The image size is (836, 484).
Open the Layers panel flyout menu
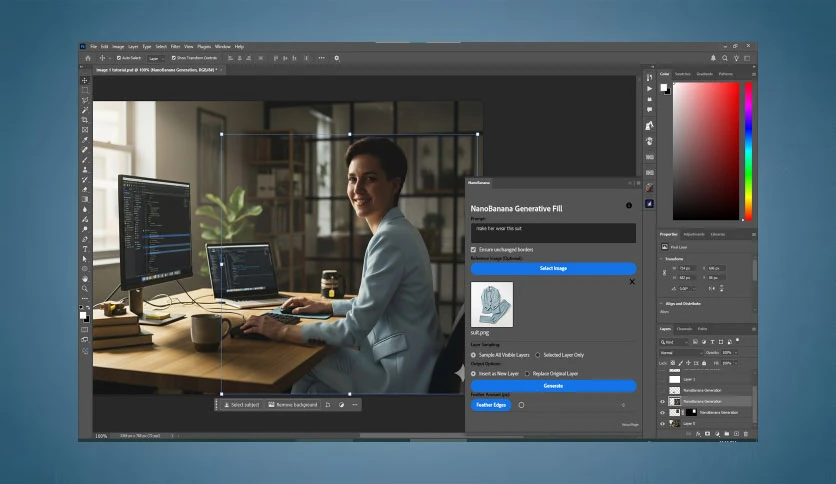[753, 329]
